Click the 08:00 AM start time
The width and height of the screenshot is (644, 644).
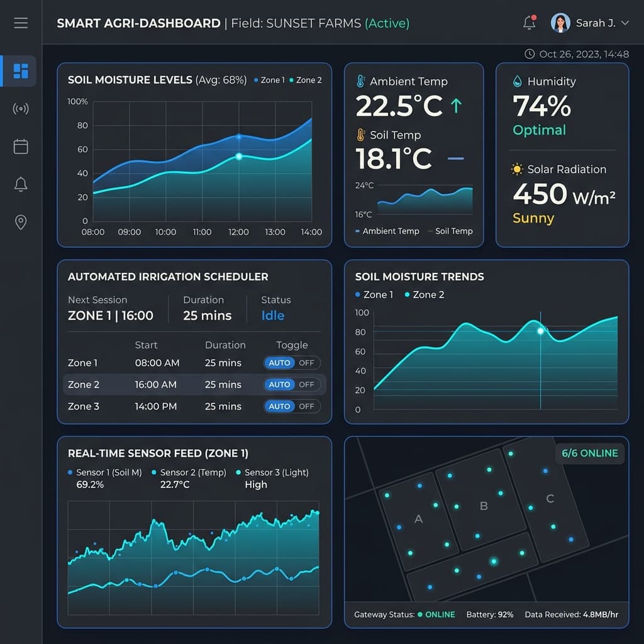click(157, 363)
